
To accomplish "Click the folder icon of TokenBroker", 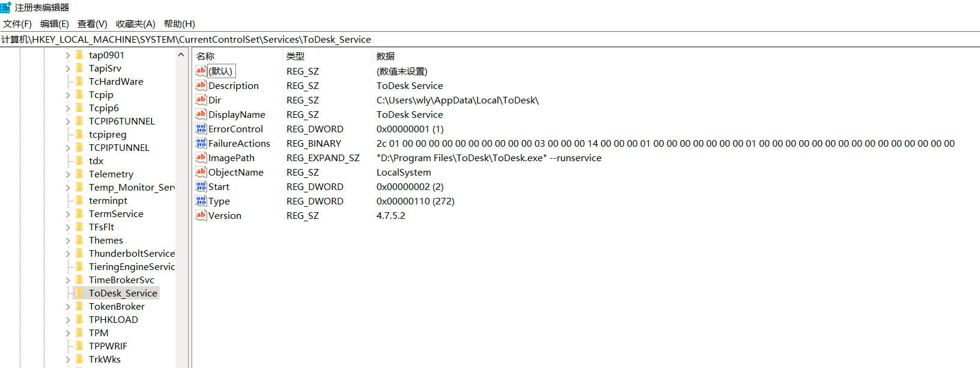I will 79,306.
